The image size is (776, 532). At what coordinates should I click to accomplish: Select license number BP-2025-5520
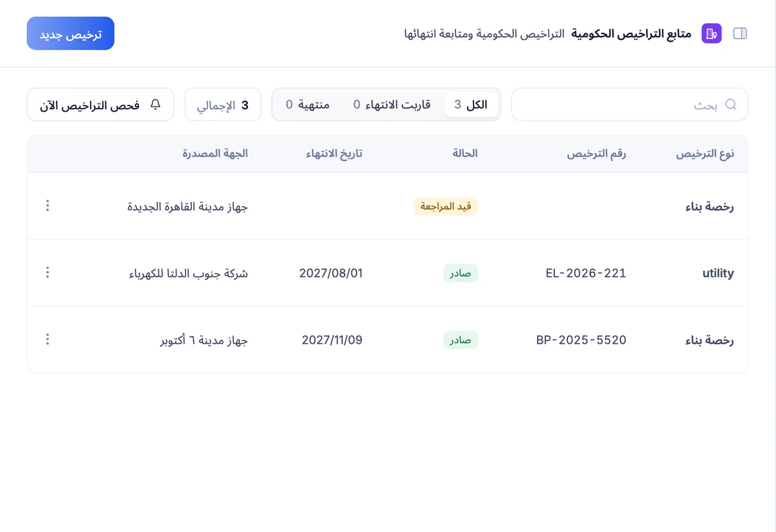click(581, 340)
